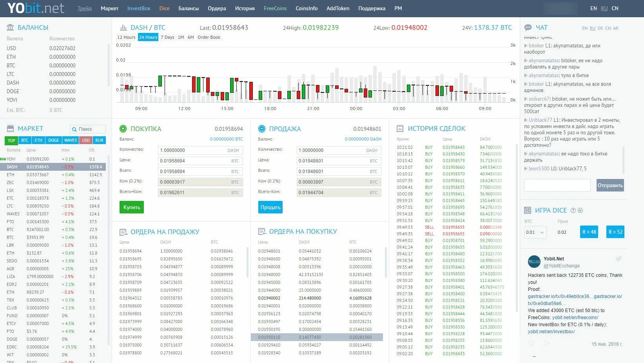
Task: Click the Отправить chat send button
Action: (x=610, y=185)
